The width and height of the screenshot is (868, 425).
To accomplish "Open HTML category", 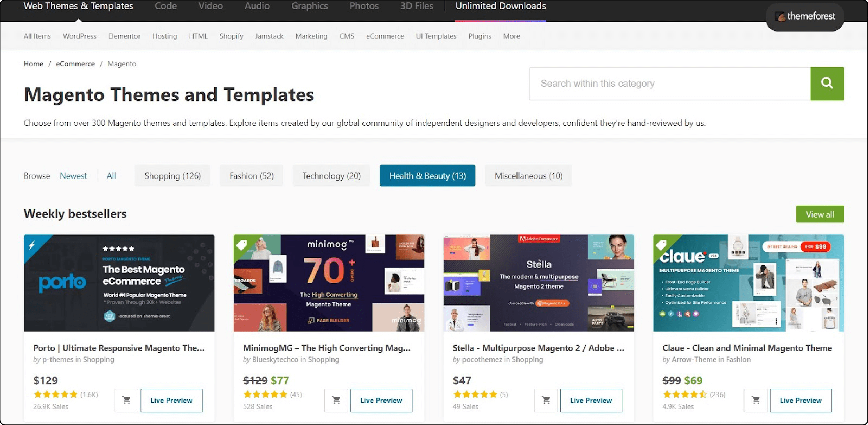I will pos(198,36).
